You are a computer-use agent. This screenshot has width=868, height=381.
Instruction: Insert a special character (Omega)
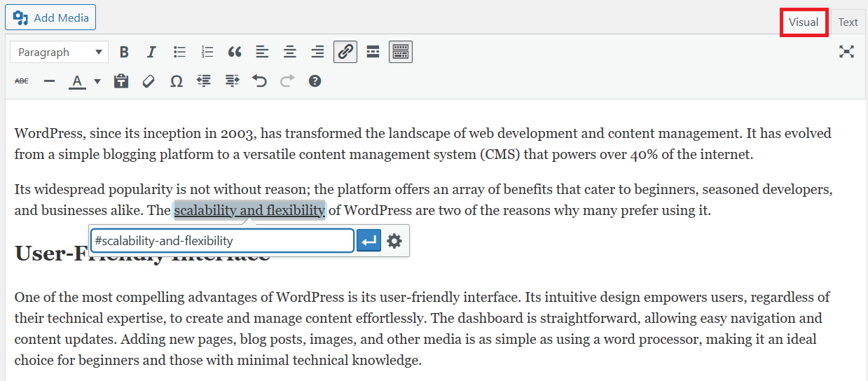click(x=177, y=81)
